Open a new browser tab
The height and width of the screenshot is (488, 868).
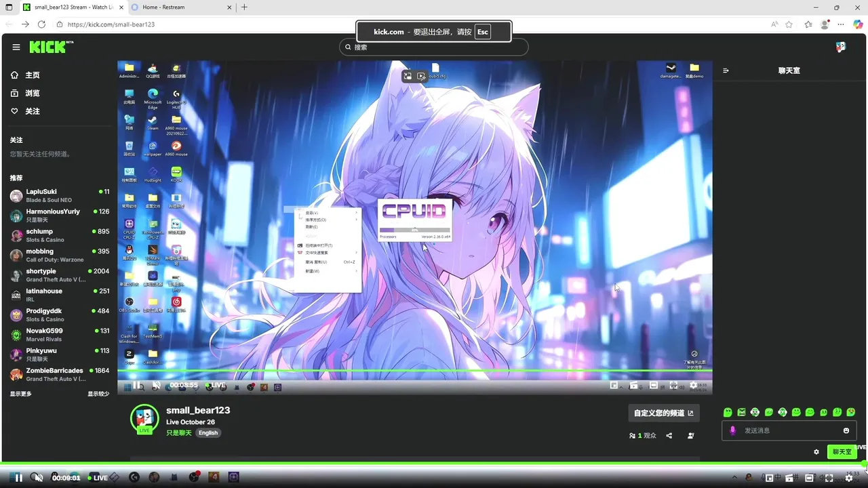point(244,7)
